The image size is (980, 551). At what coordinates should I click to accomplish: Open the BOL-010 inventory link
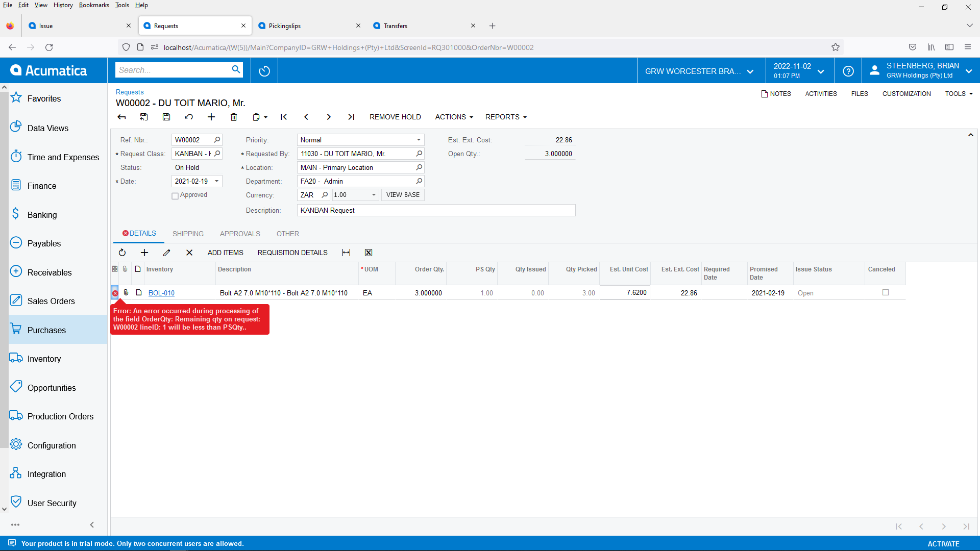click(x=161, y=293)
